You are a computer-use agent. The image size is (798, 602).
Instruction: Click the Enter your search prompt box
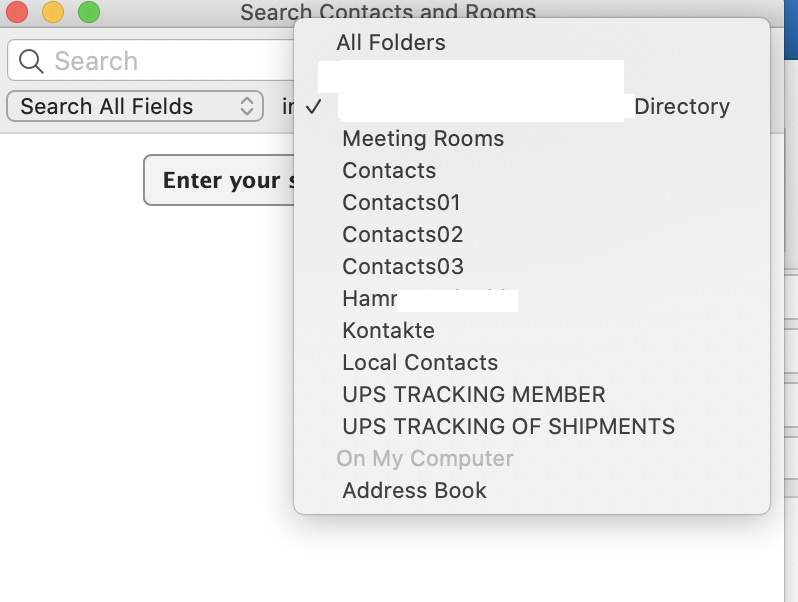coord(219,180)
